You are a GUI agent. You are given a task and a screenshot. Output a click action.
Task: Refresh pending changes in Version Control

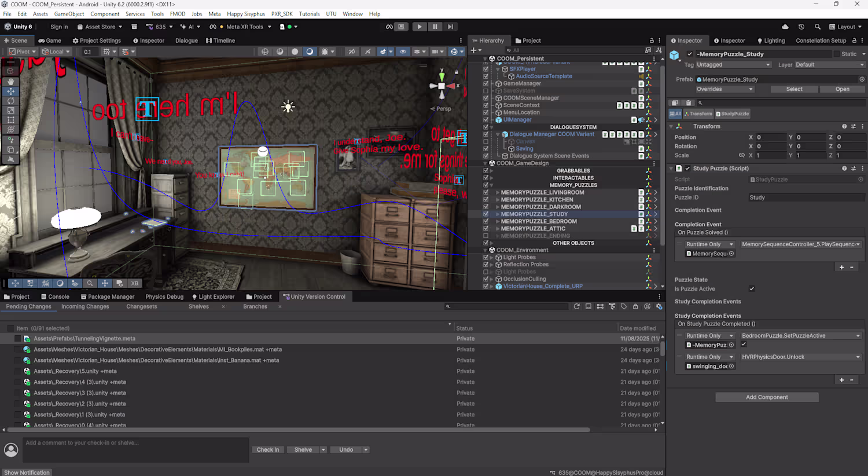click(576, 306)
